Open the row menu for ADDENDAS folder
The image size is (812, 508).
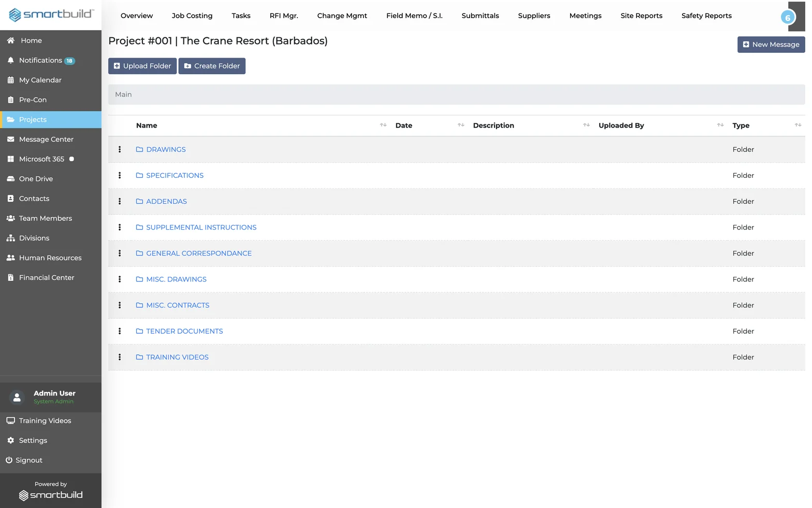120,201
